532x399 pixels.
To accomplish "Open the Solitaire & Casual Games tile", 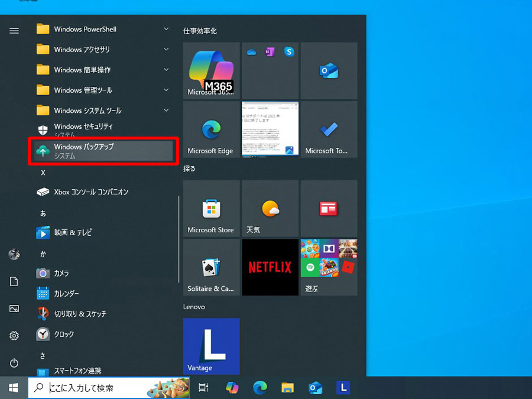I will (x=211, y=267).
